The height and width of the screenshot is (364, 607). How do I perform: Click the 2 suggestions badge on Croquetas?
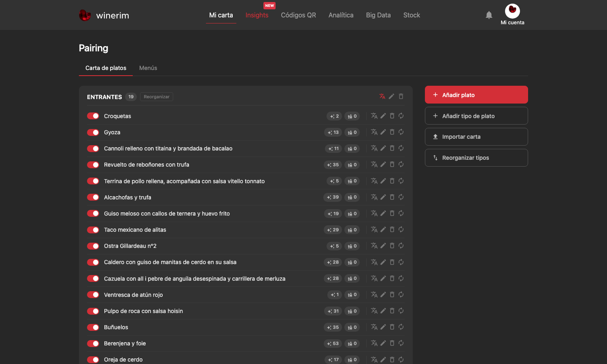(334, 116)
